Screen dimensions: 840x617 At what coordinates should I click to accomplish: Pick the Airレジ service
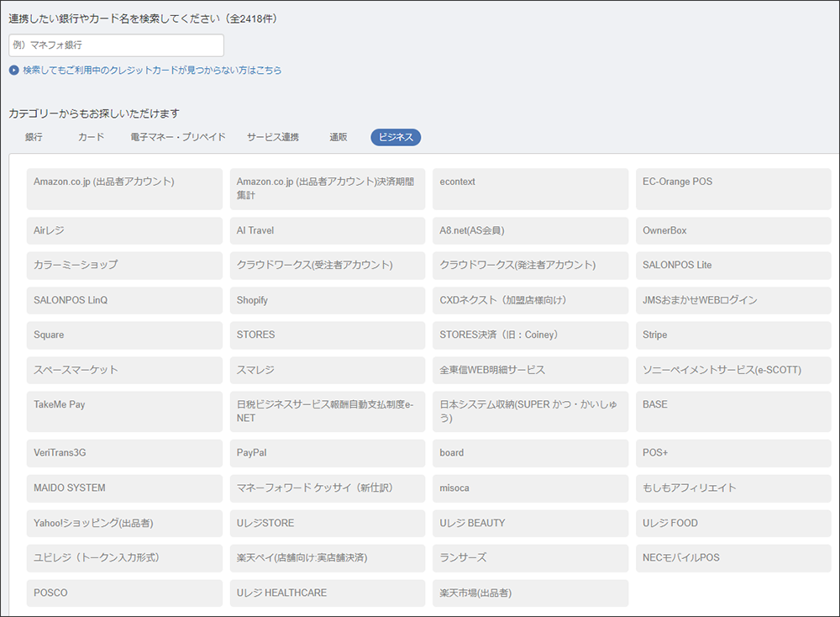[x=124, y=230]
